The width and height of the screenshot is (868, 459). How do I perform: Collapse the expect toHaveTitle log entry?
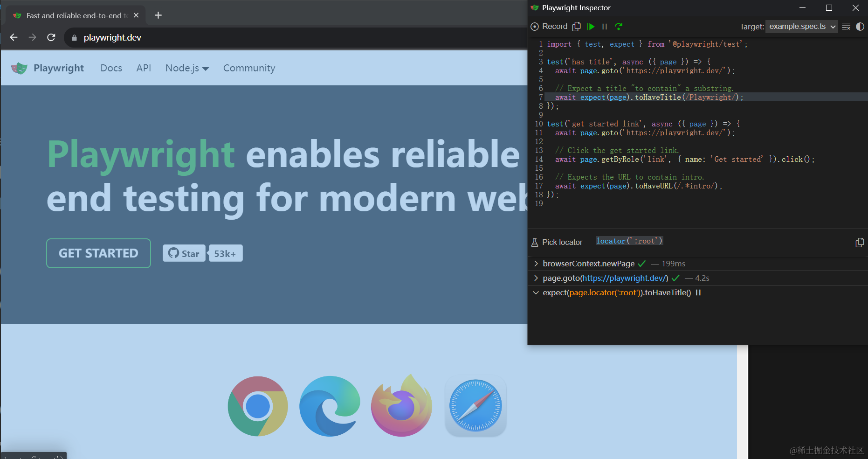click(x=536, y=292)
